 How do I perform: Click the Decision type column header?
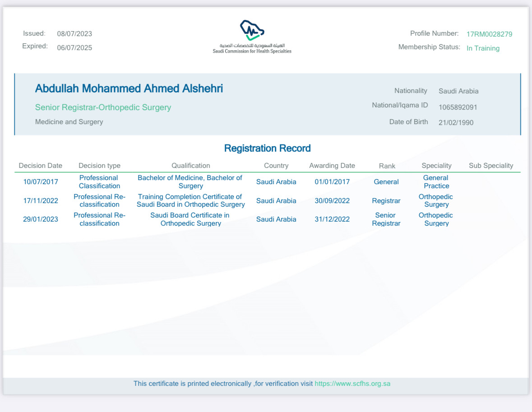tap(99, 166)
